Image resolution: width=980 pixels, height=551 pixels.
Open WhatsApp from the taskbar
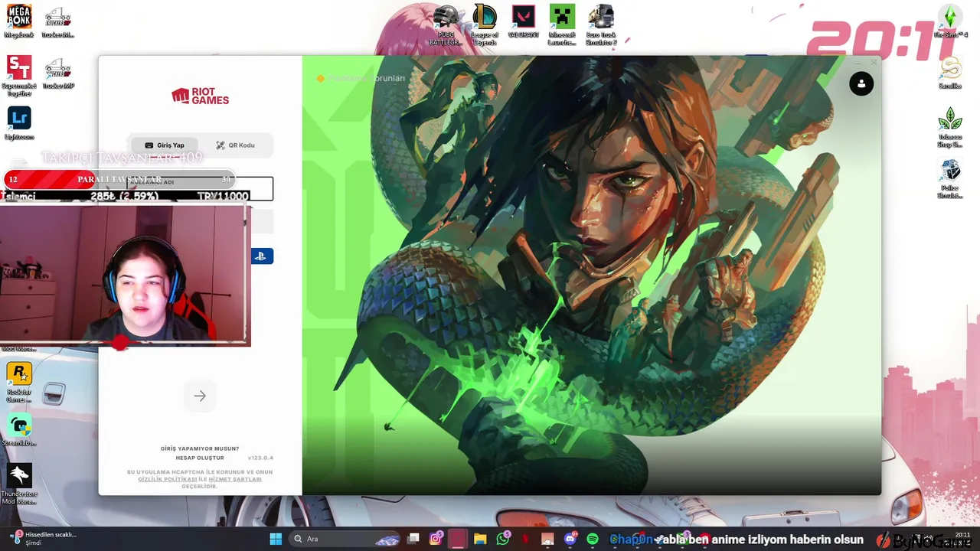point(502,539)
